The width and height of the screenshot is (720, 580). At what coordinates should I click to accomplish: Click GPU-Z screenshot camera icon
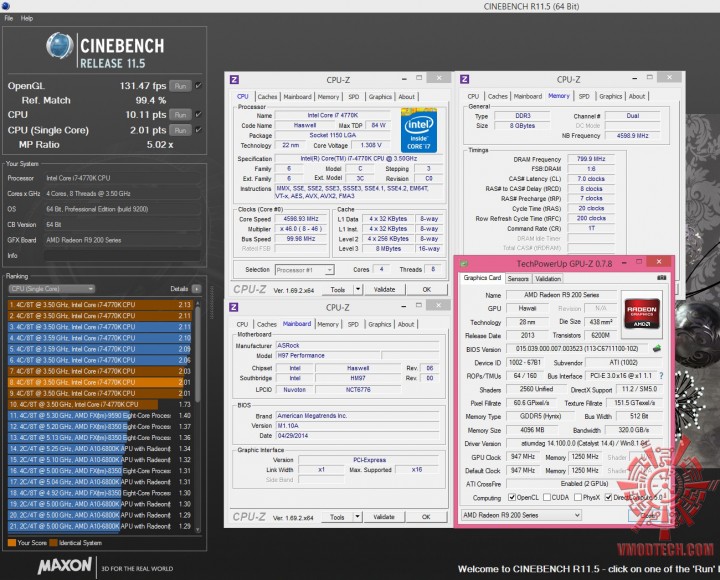pos(661,278)
